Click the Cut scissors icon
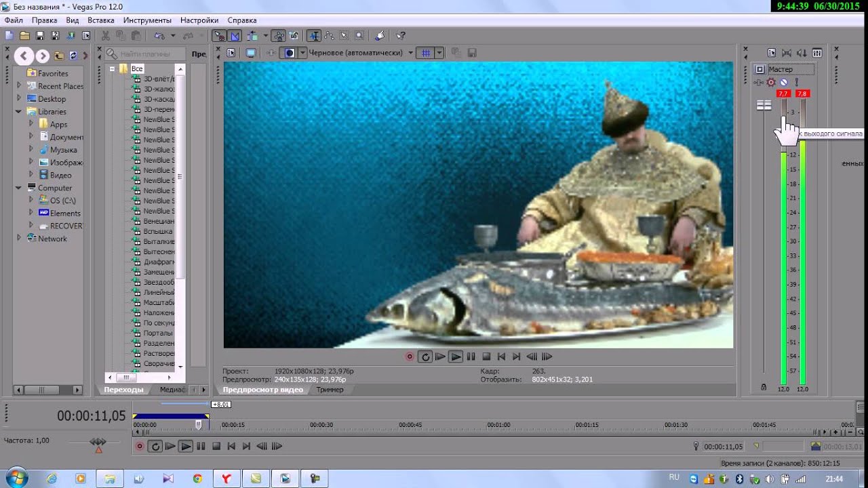Viewport: 868px width, 488px height. pos(106,35)
